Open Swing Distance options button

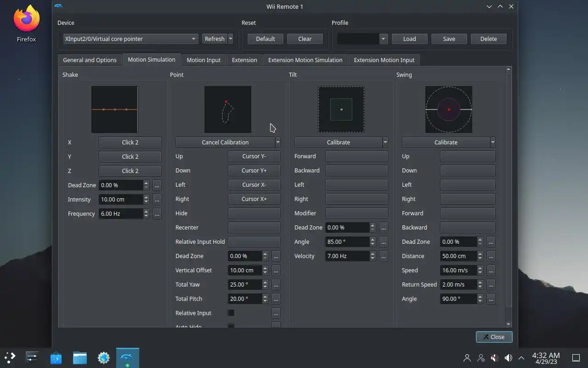tap(491, 256)
